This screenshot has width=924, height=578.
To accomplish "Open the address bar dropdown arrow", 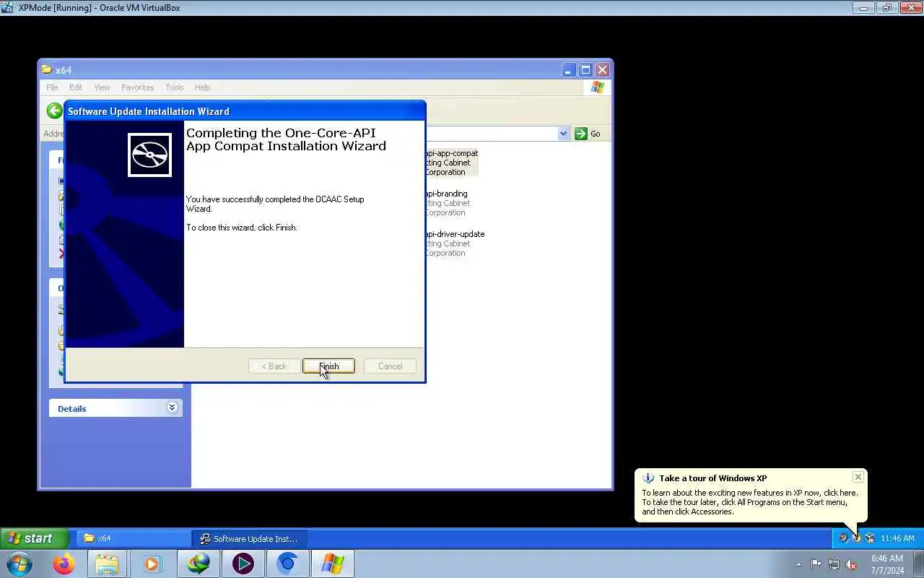I will (563, 134).
